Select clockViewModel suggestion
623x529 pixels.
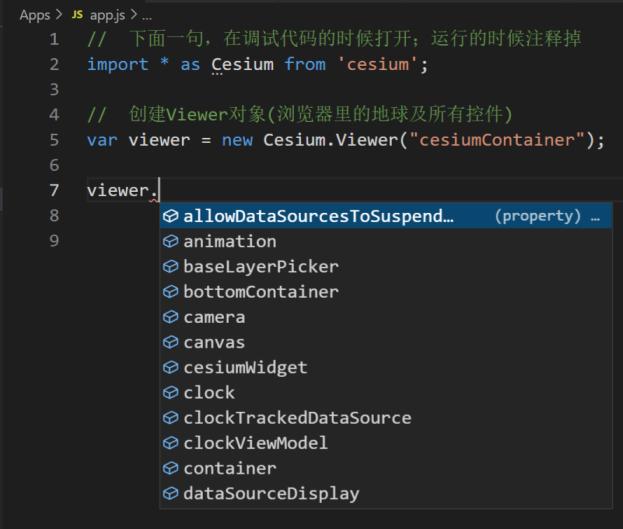[385, 443]
